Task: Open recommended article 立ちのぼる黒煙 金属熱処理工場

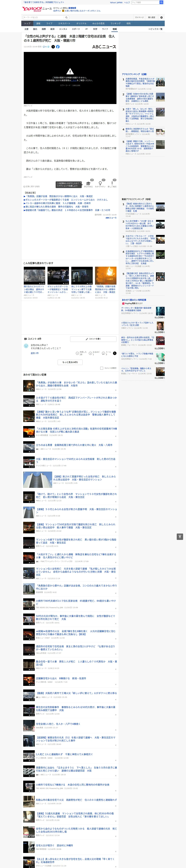Action: (x=74, y=445)
